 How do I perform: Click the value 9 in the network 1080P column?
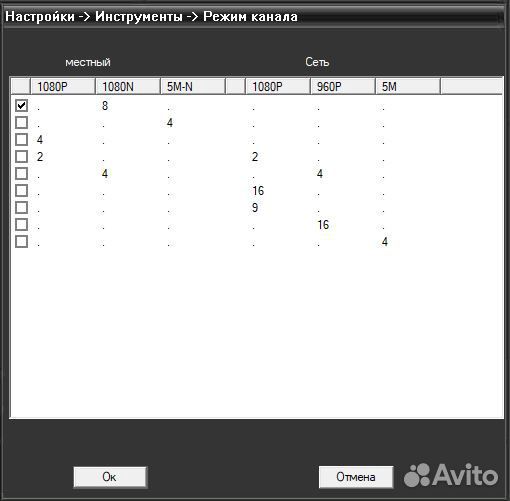click(255, 208)
